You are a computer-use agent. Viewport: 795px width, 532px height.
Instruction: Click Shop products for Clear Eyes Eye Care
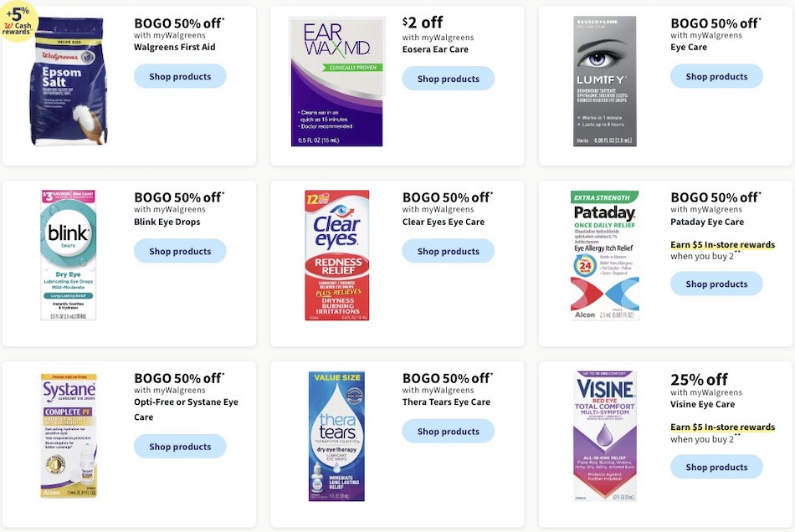pos(448,251)
